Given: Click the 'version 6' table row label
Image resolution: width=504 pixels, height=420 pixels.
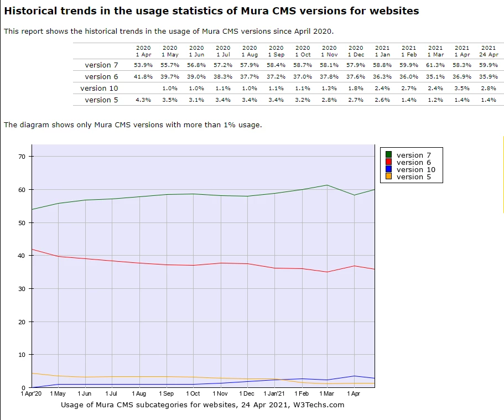Looking at the screenshot, I should (101, 76).
